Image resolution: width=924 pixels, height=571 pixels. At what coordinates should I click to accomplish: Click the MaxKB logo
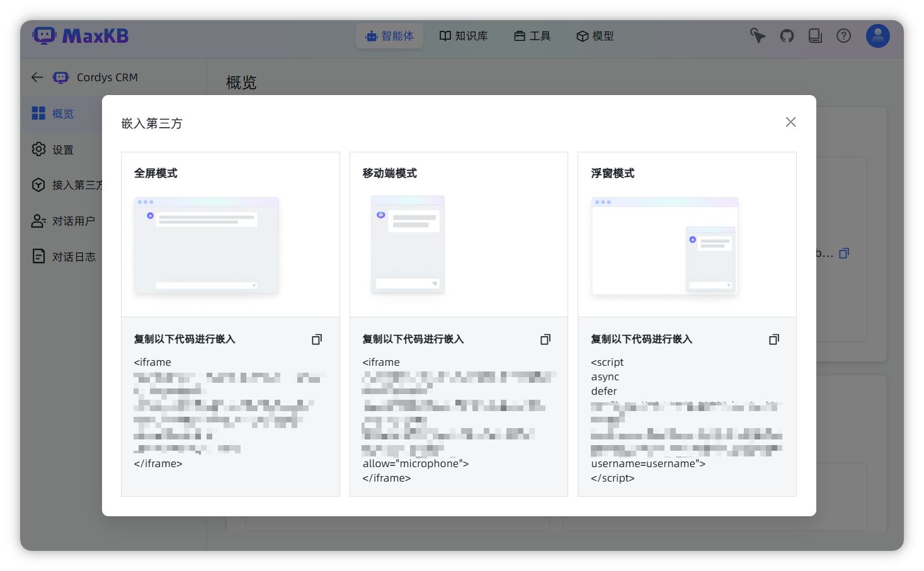(x=81, y=36)
